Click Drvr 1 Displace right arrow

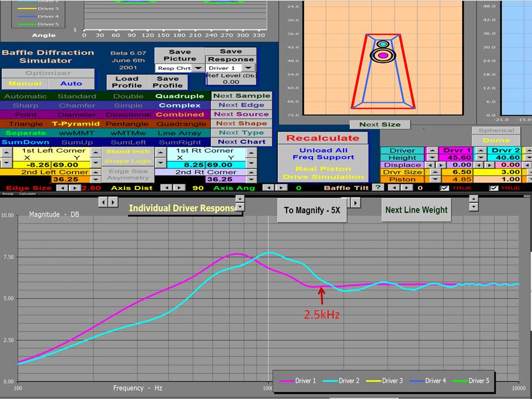[x=441, y=165]
